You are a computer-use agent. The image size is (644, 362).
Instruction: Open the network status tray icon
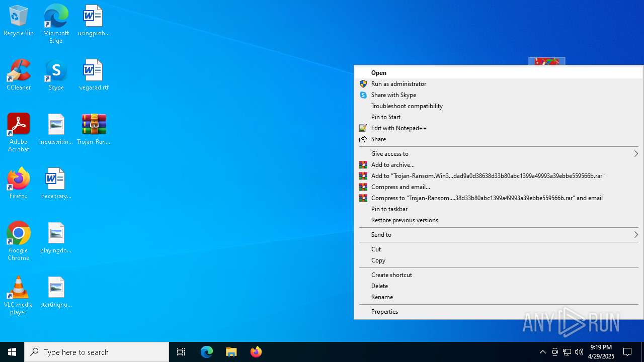(567, 352)
